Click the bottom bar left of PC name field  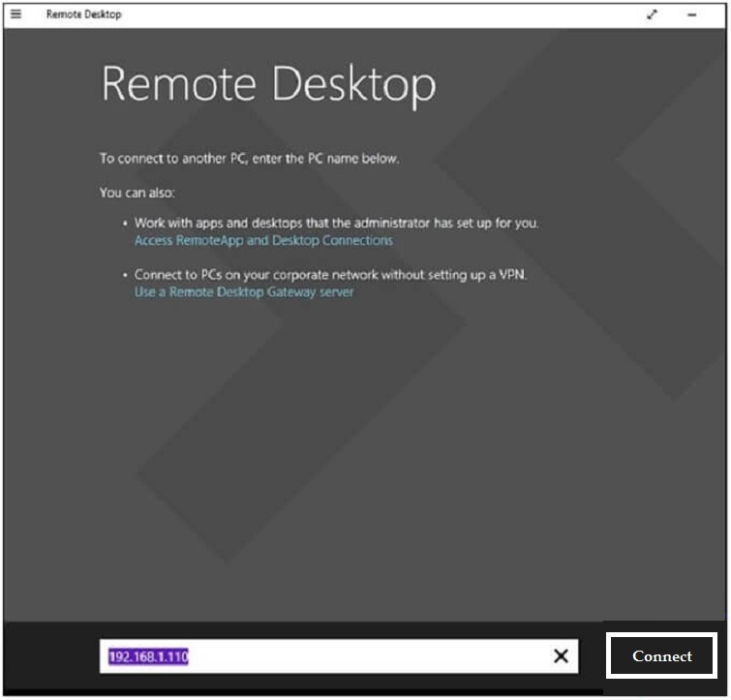pos(50,656)
